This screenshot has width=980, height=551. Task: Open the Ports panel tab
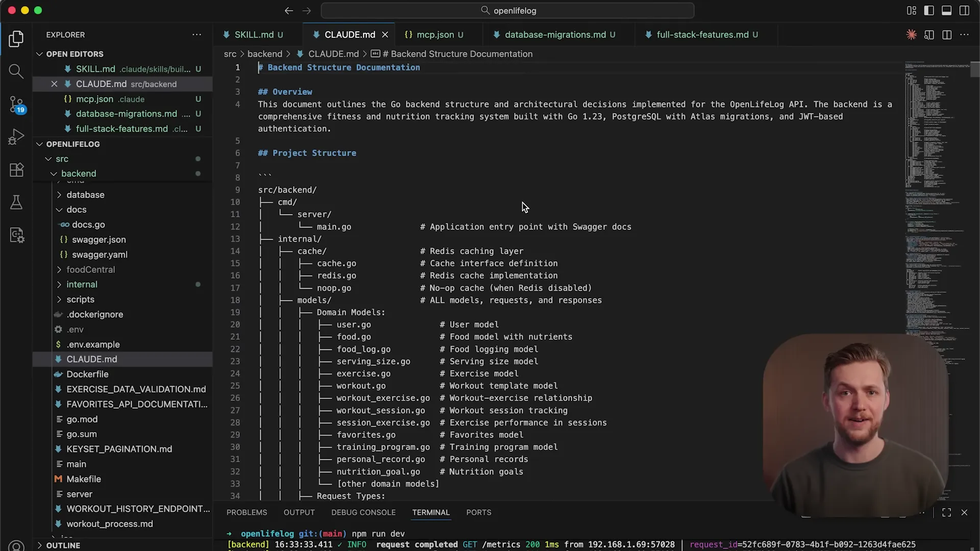[x=479, y=512]
